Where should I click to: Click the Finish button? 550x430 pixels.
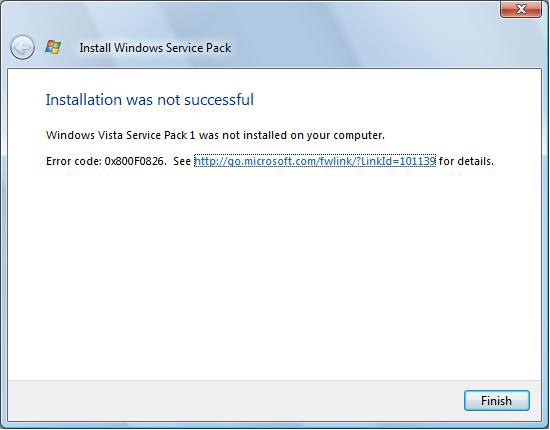(496, 401)
